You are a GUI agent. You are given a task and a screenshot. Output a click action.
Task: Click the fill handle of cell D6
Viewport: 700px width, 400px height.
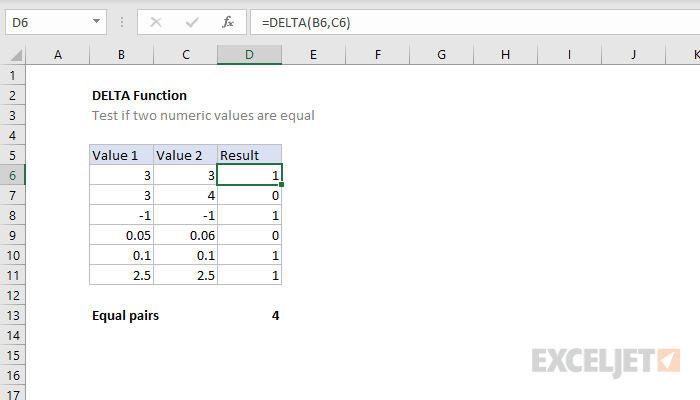[282, 184]
